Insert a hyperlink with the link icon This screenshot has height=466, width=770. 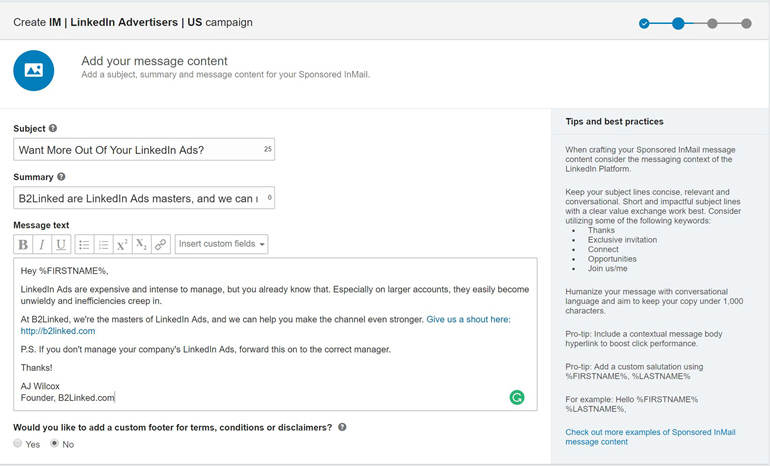point(161,245)
